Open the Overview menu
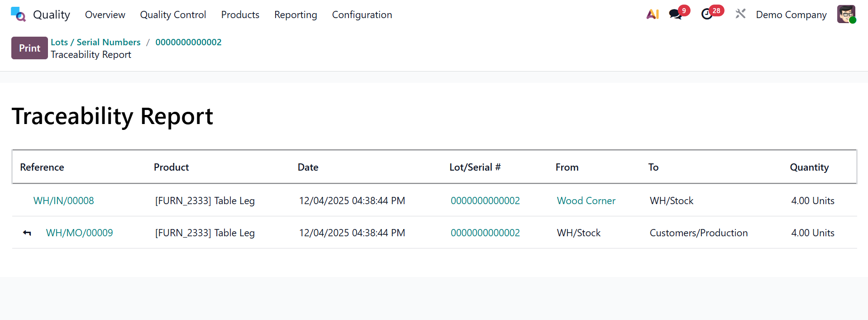This screenshot has width=868, height=320. 105,14
